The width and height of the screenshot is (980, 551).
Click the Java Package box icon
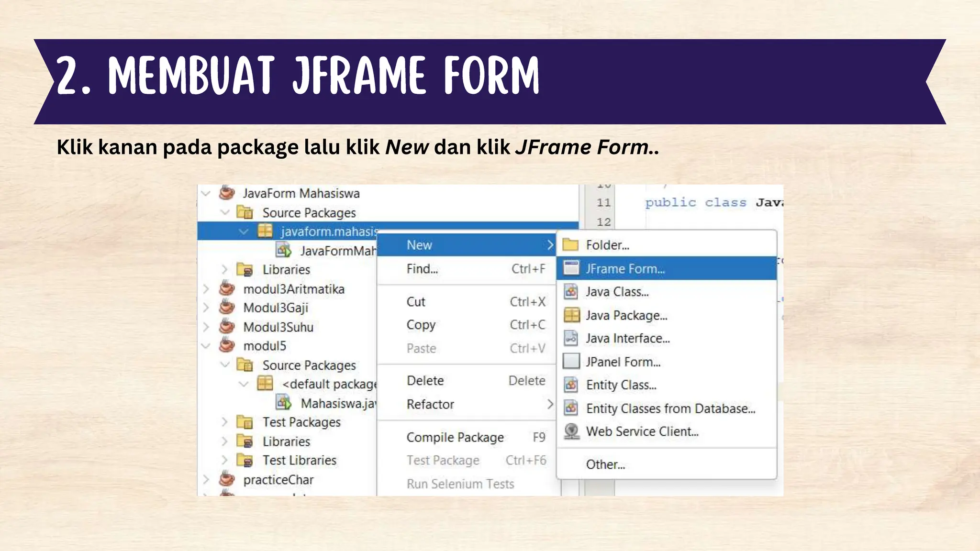571,315
